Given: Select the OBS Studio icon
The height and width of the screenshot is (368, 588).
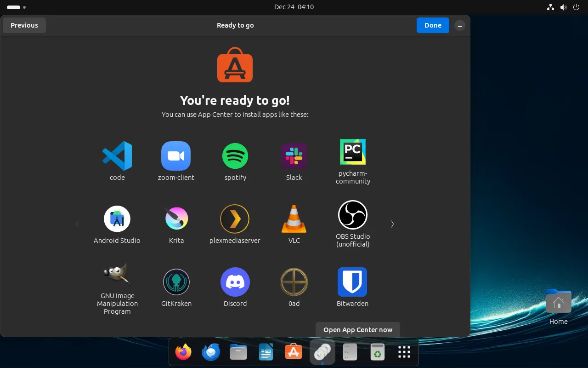Looking at the screenshot, I should [x=353, y=215].
